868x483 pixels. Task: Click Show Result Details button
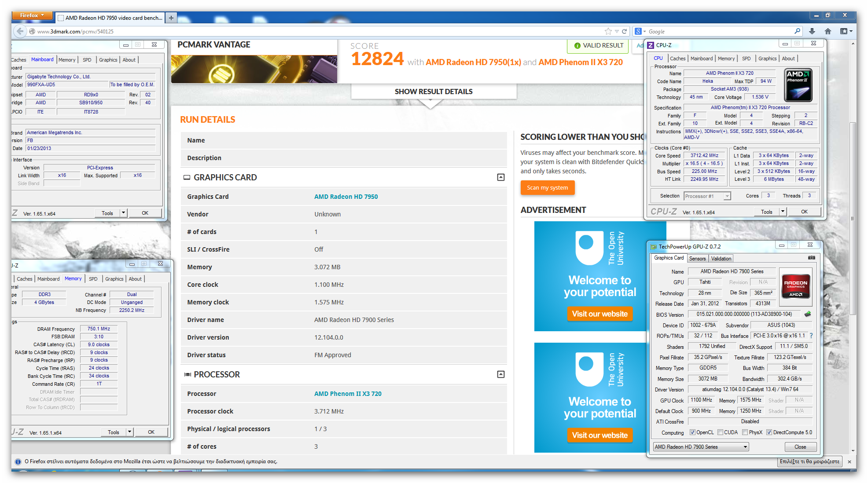tap(434, 91)
